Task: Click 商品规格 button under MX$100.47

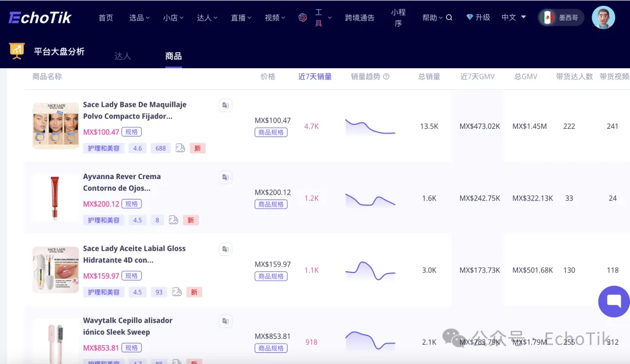Action: click(x=271, y=132)
